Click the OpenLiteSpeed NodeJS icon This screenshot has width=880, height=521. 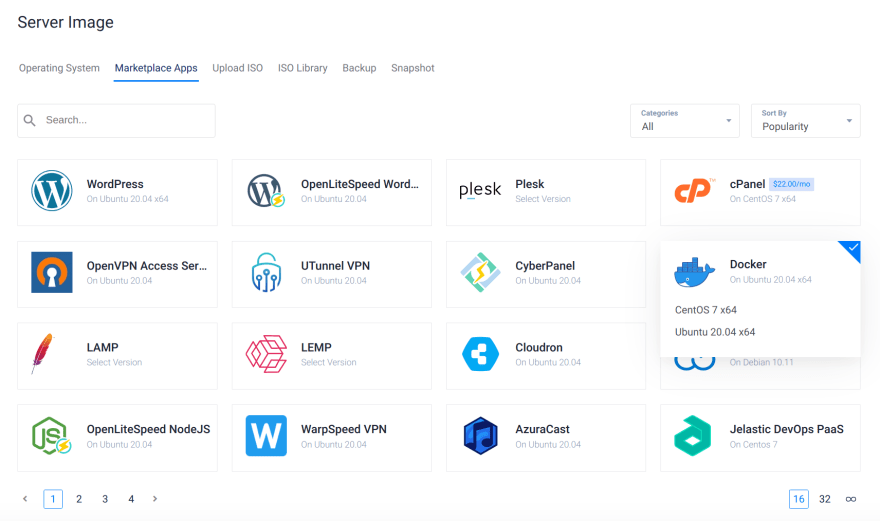pos(52,436)
